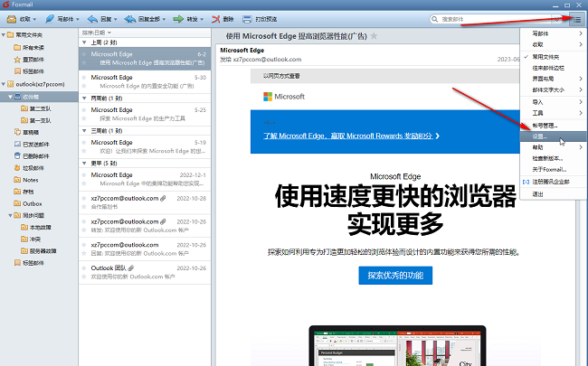Click the 探索优秀的功能 blue button
This screenshot has width=588, height=366.
394,275
